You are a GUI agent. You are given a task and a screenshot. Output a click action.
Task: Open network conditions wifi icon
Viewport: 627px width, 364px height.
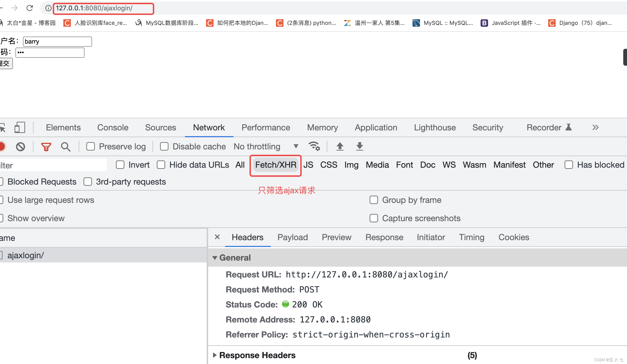point(314,146)
